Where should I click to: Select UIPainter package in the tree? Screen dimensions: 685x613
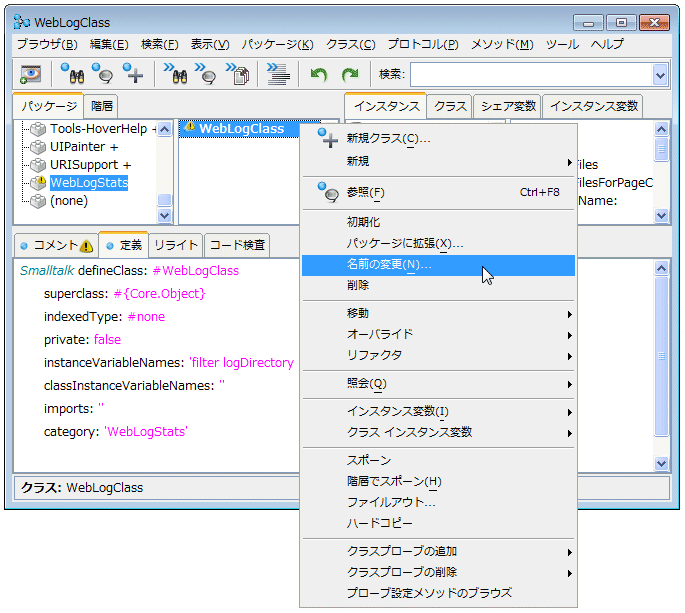(84, 147)
